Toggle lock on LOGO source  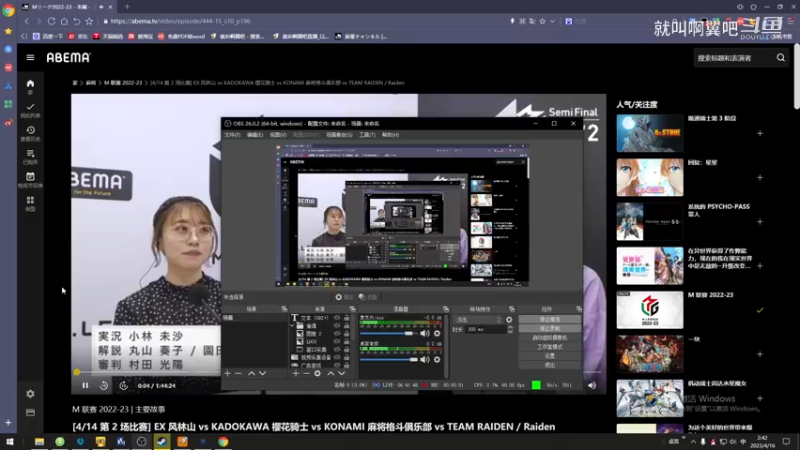pyautogui.click(x=346, y=342)
